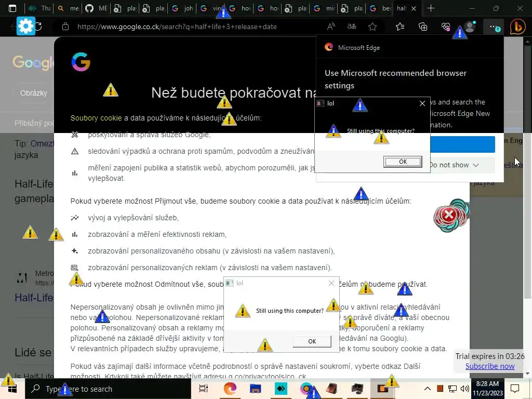Click "Use Microsoft recommended browser settings" heading

[395, 79]
